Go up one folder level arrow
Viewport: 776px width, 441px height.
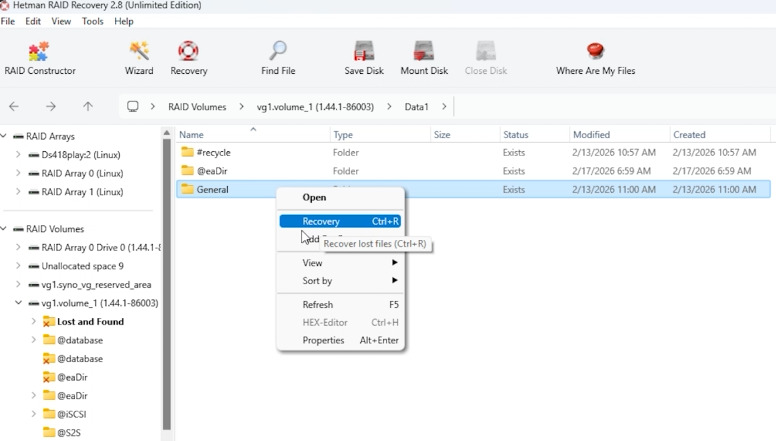pos(88,106)
